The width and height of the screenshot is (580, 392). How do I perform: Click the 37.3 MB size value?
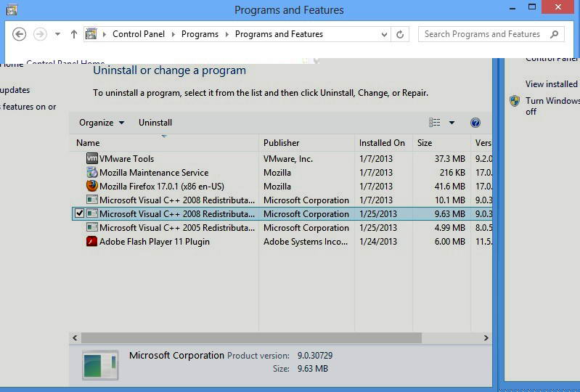click(x=449, y=159)
